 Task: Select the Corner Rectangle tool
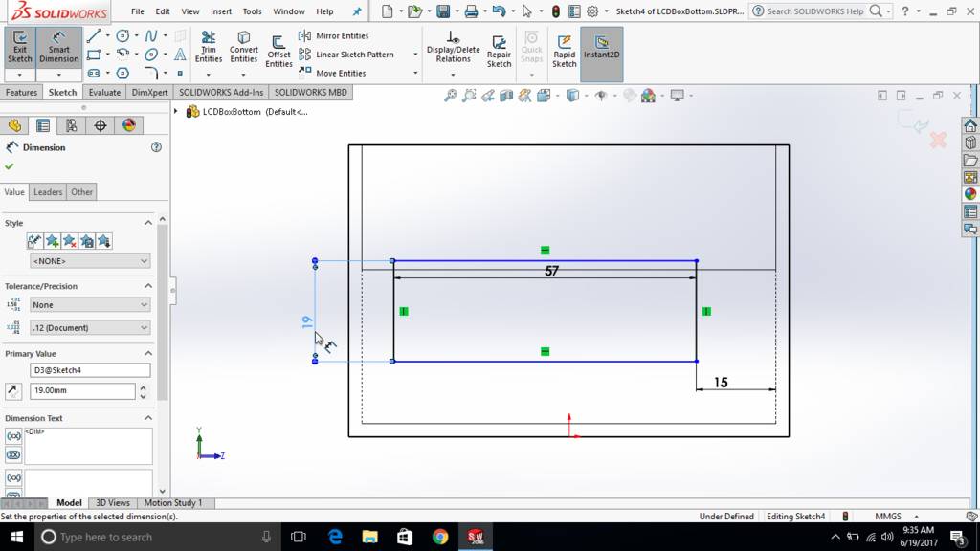[x=94, y=55]
